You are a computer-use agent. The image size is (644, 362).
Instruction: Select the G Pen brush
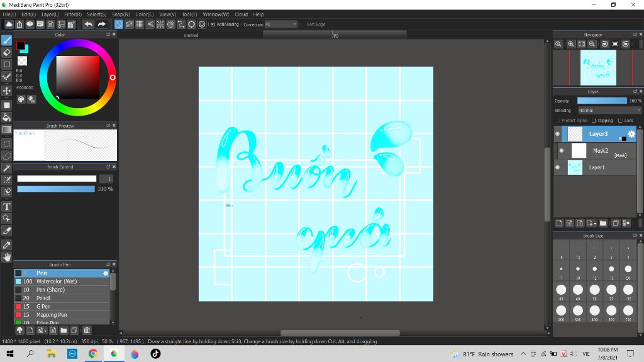pyautogui.click(x=62, y=307)
